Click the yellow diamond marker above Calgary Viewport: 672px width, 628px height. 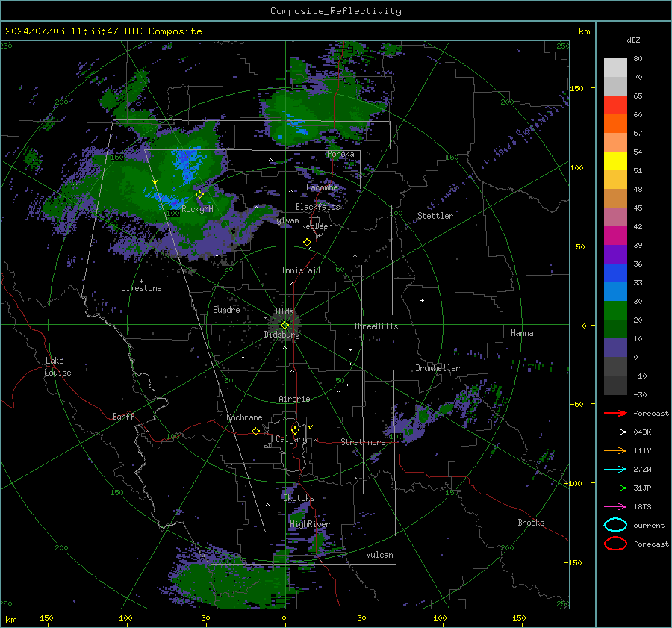point(295,430)
